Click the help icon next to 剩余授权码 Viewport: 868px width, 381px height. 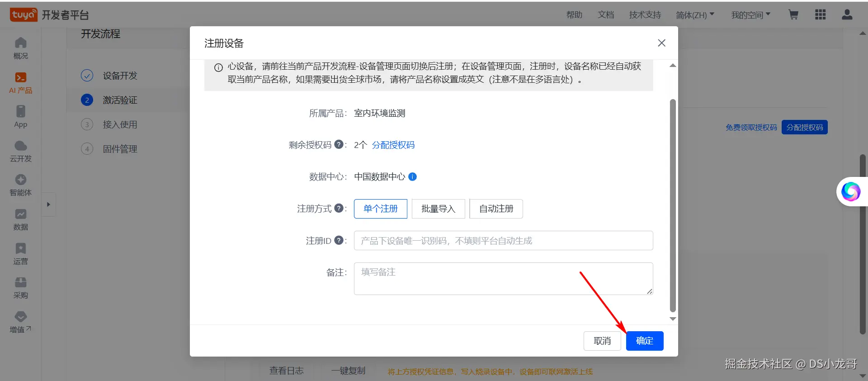pyautogui.click(x=339, y=145)
